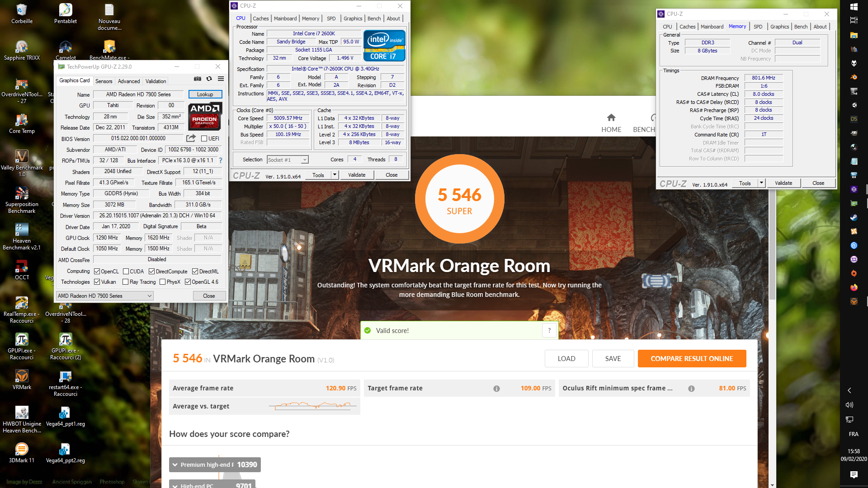This screenshot has height=488, width=868.
Task: Toggle DirectML checkbox in GPU-Z
Action: pyautogui.click(x=195, y=272)
